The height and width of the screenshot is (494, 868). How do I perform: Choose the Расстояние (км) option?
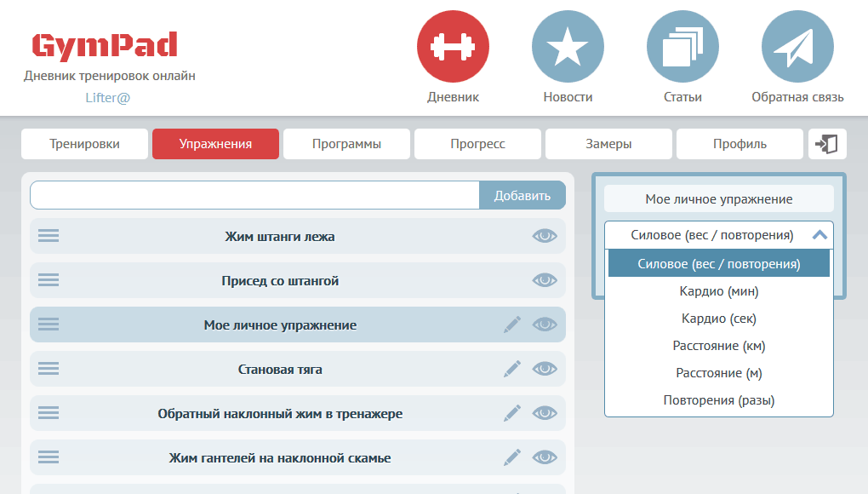pos(719,346)
